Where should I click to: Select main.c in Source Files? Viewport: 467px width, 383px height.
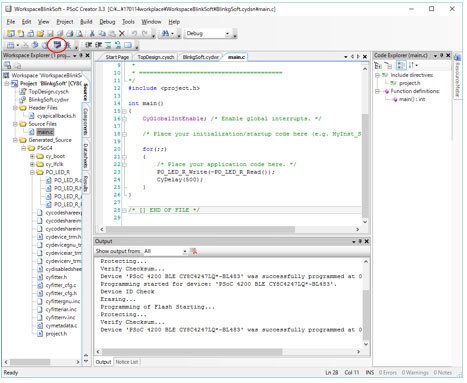(x=45, y=132)
